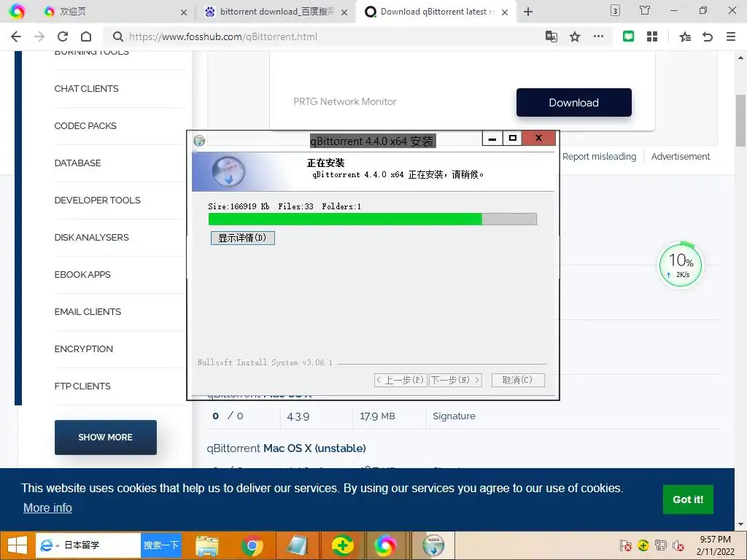Click the translate page icon in address bar
The height and width of the screenshot is (560, 747).
pos(551,36)
